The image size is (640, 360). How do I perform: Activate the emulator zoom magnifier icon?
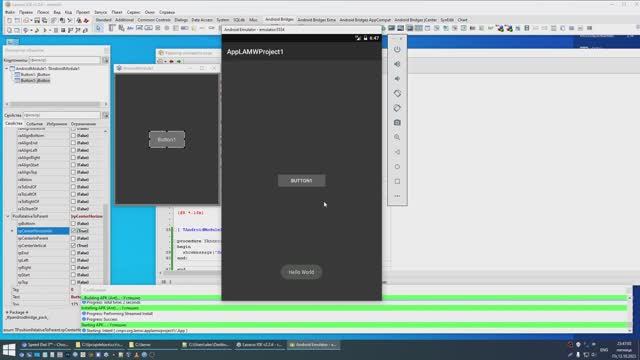tap(397, 137)
